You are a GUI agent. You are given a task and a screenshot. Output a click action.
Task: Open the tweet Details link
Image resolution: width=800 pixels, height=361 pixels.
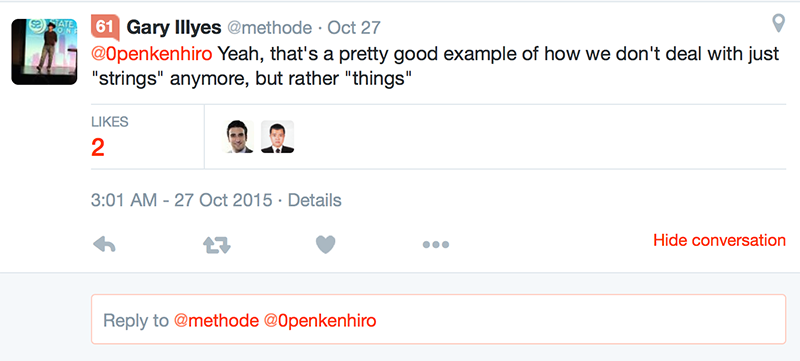pos(315,200)
